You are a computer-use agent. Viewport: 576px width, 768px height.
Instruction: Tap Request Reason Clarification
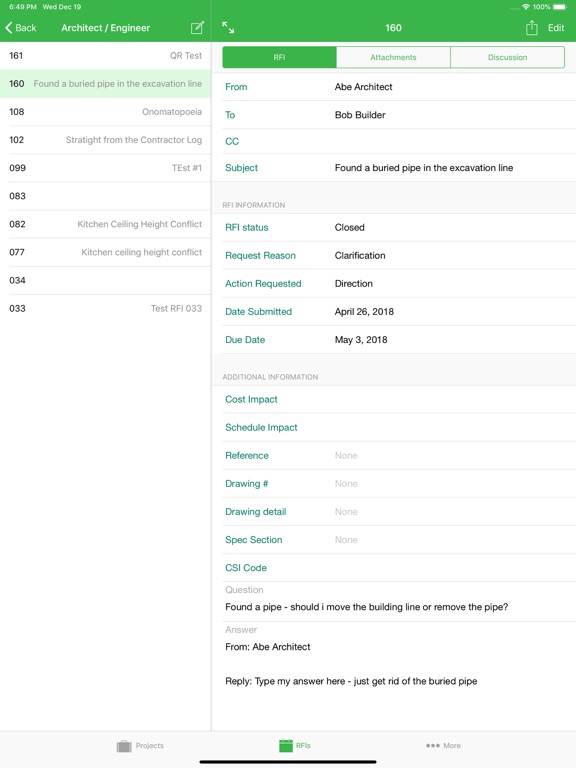394,255
